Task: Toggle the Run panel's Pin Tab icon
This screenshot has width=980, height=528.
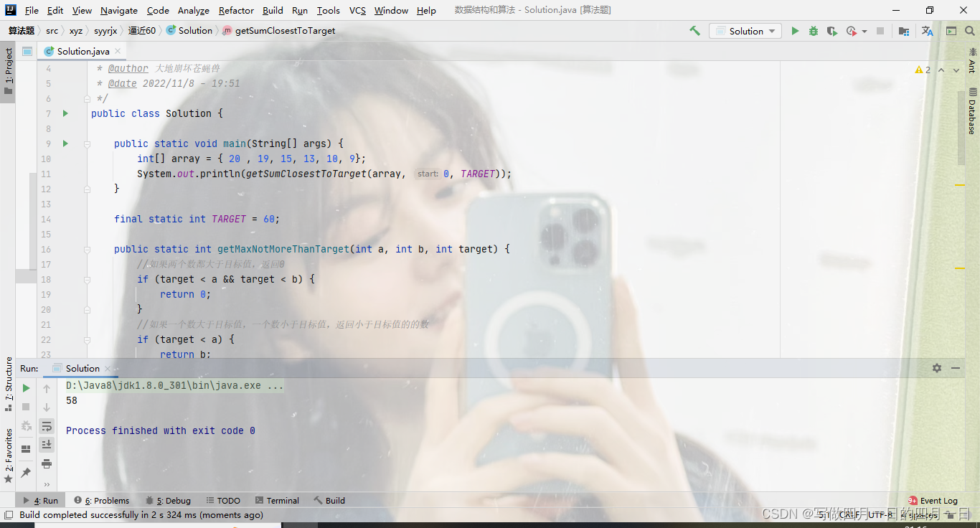Action: pyautogui.click(x=27, y=472)
